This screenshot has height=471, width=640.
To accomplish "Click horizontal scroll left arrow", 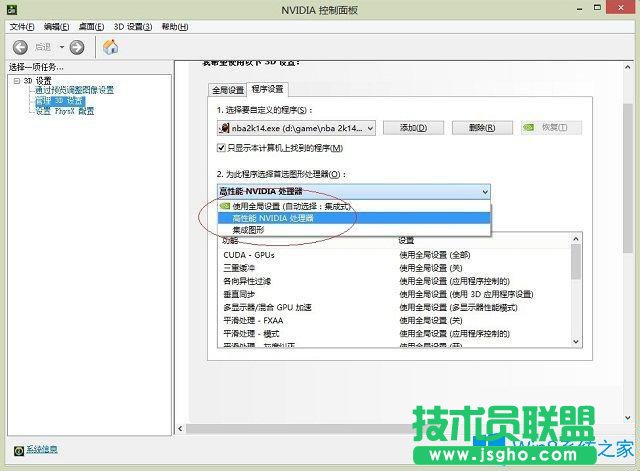I will click(180, 429).
